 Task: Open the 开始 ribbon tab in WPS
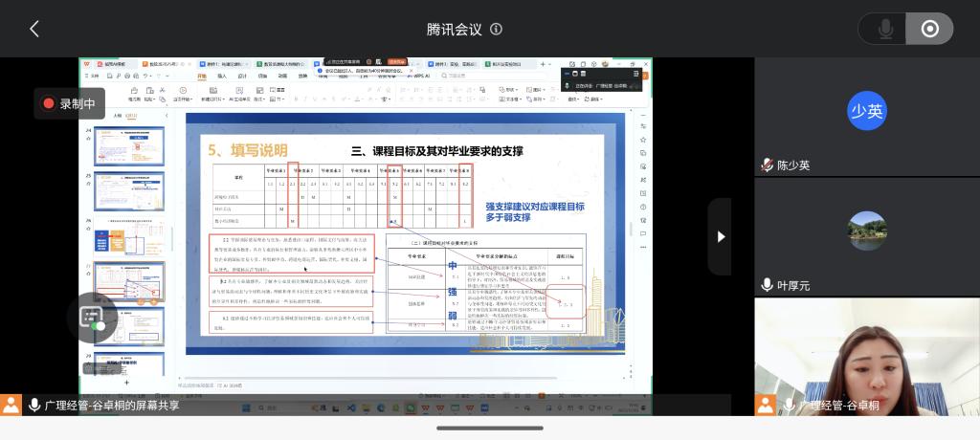point(202,76)
